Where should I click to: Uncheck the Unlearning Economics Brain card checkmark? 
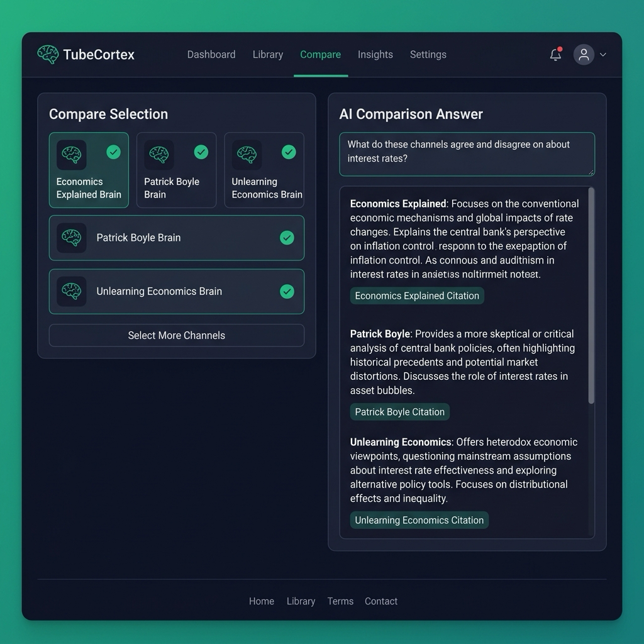click(x=289, y=152)
